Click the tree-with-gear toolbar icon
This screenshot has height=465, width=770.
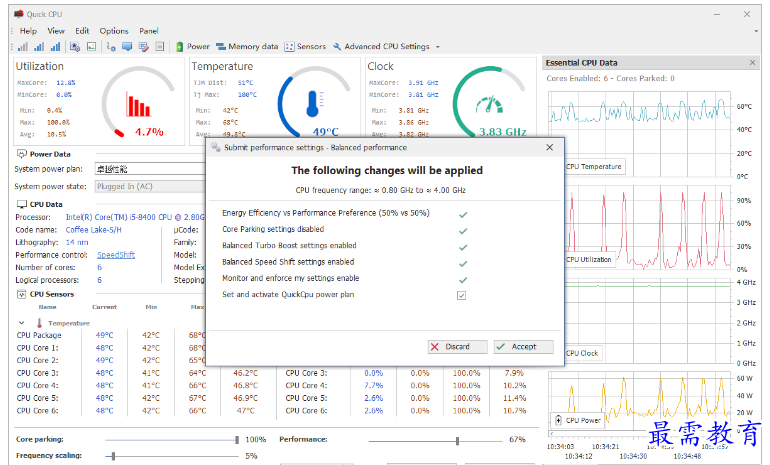pyautogui.click(x=111, y=47)
